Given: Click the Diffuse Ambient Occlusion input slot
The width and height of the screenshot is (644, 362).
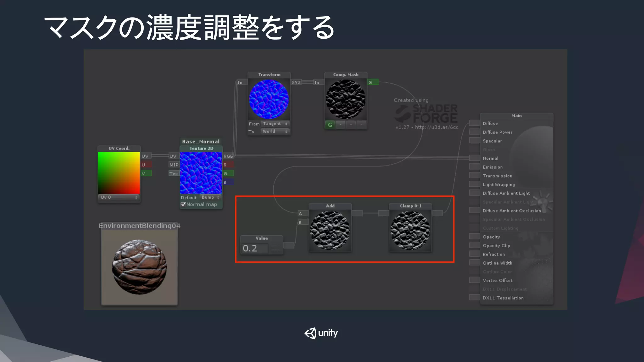Looking at the screenshot, I should pyautogui.click(x=475, y=210).
